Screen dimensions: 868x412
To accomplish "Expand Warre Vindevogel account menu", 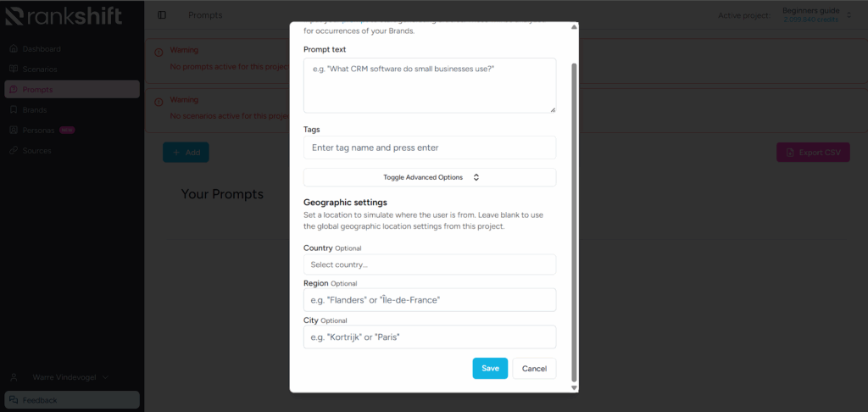I will (x=71, y=377).
